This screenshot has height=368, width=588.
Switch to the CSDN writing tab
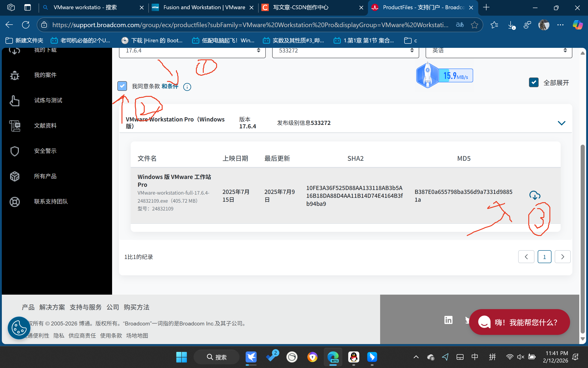point(312,8)
